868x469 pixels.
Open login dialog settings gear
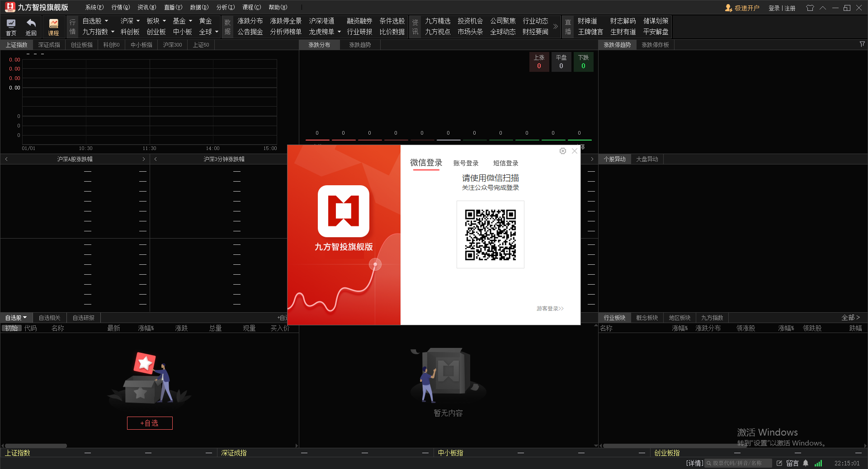(562, 151)
